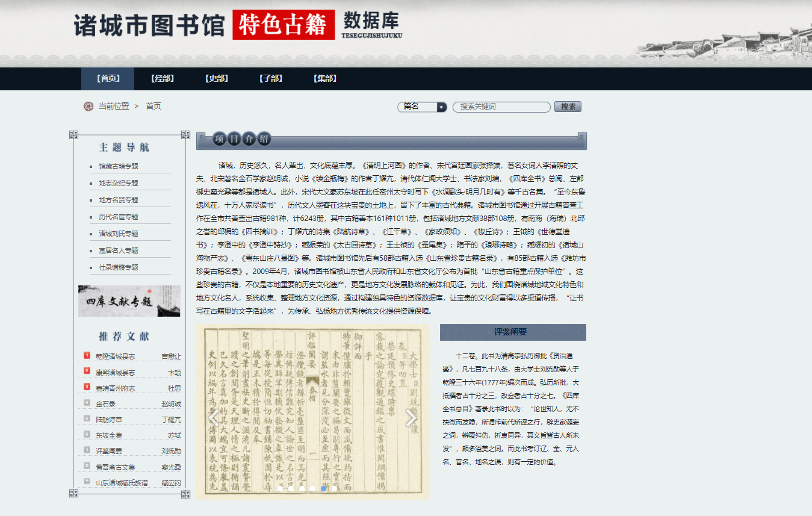Open 馆藏古籍专题 in the sidebar
The image size is (812, 516).
119,167
